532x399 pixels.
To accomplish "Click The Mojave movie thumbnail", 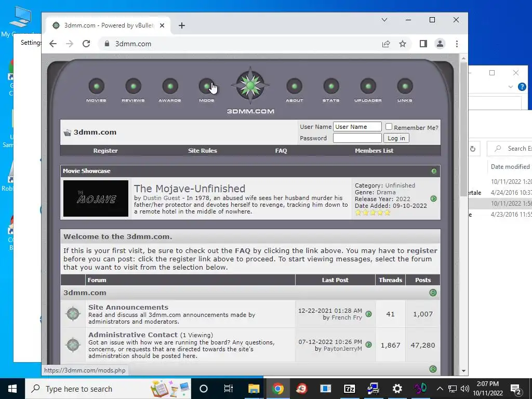I will pos(96,198).
